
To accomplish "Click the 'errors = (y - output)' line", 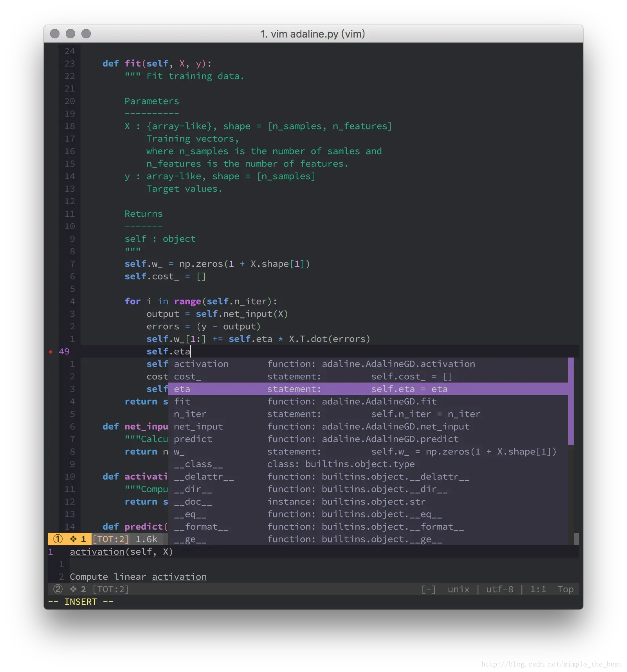I will pos(204,326).
